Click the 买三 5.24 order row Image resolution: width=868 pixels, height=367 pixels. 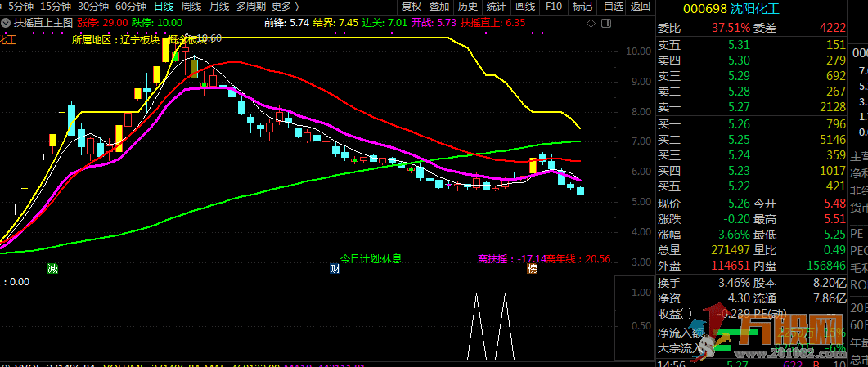tap(751, 155)
